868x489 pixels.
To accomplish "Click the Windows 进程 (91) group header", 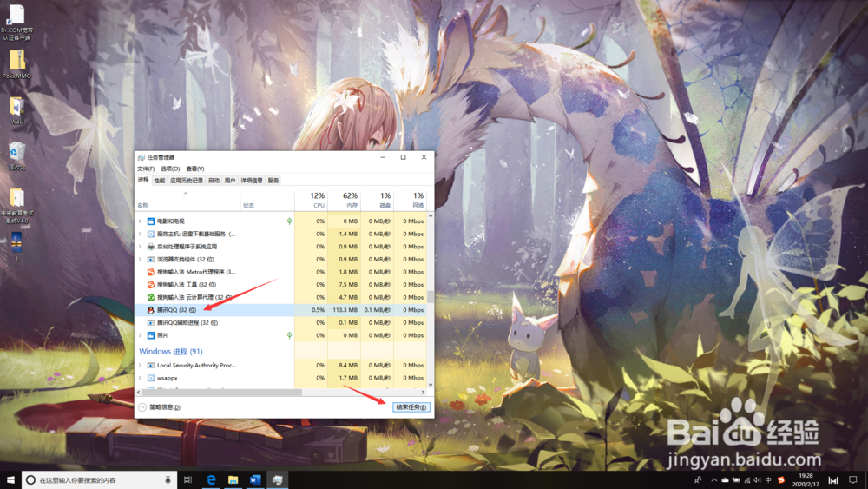I will click(170, 351).
